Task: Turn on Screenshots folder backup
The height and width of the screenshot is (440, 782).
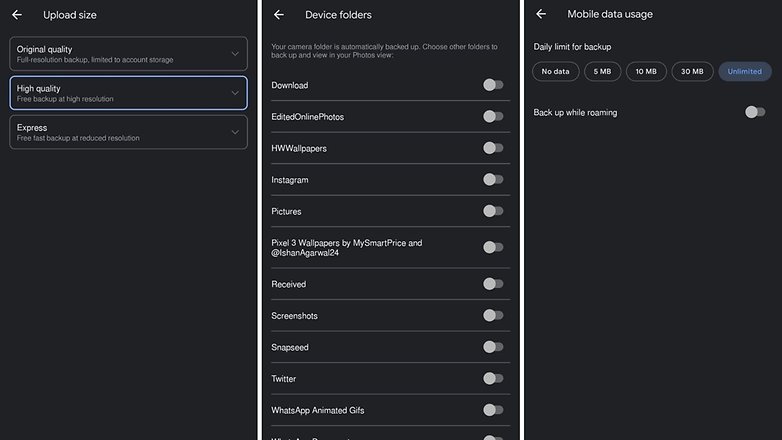Action: 493,315
